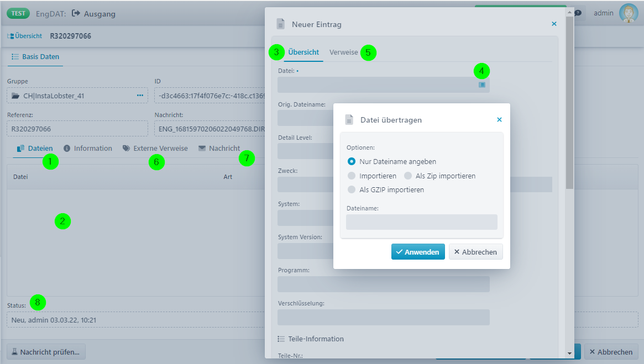Click the admin user avatar

pos(628,13)
